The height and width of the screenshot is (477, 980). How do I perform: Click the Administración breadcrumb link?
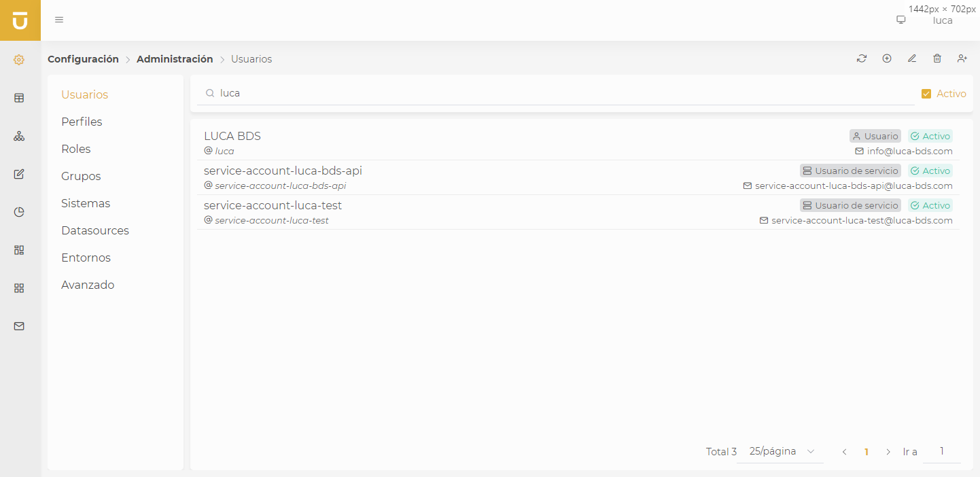point(175,59)
